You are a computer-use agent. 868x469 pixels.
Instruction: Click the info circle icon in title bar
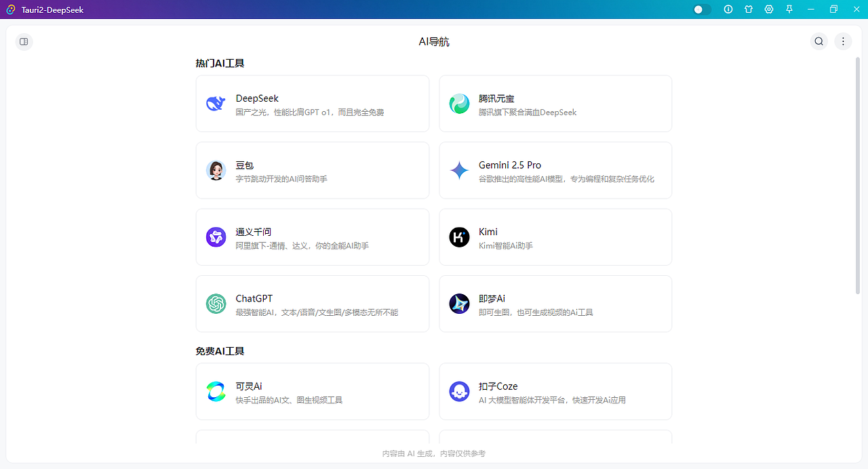[x=728, y=9]
